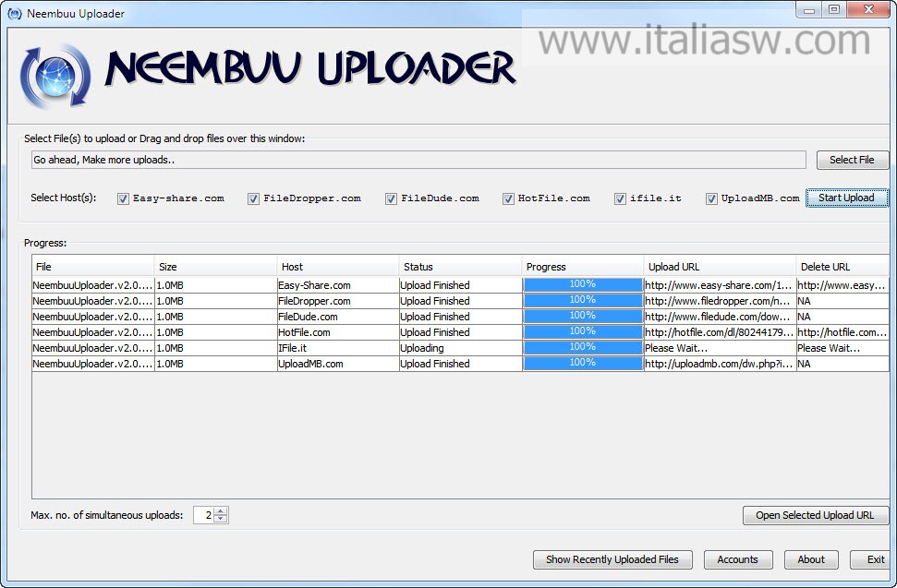Toggle the ifile.it host checkbox
897x588 pixels.
[x=620, y=198]
